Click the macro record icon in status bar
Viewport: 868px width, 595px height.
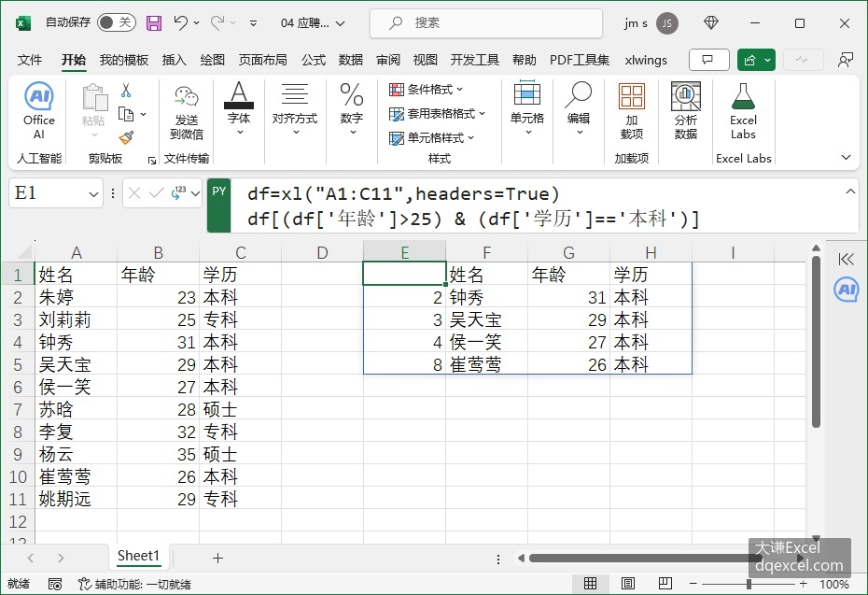pyautogui.click(x=55, y=584)
